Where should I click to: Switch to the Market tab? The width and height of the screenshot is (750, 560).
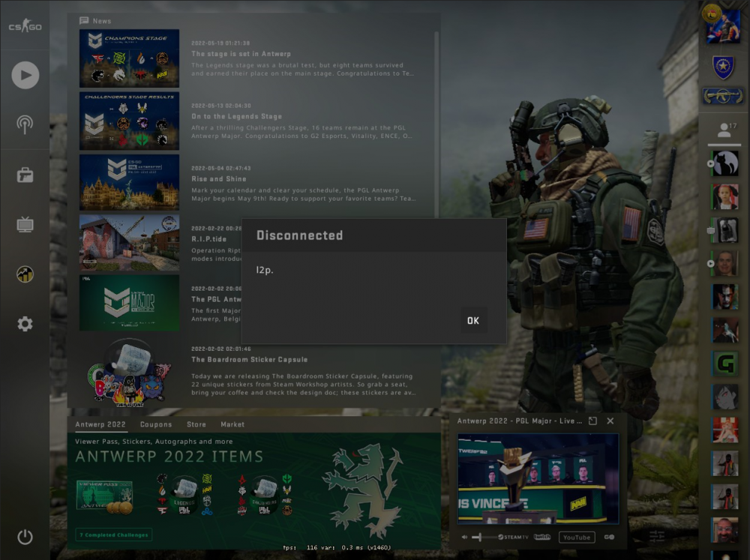pyautogui.click(x=232, y=424)
